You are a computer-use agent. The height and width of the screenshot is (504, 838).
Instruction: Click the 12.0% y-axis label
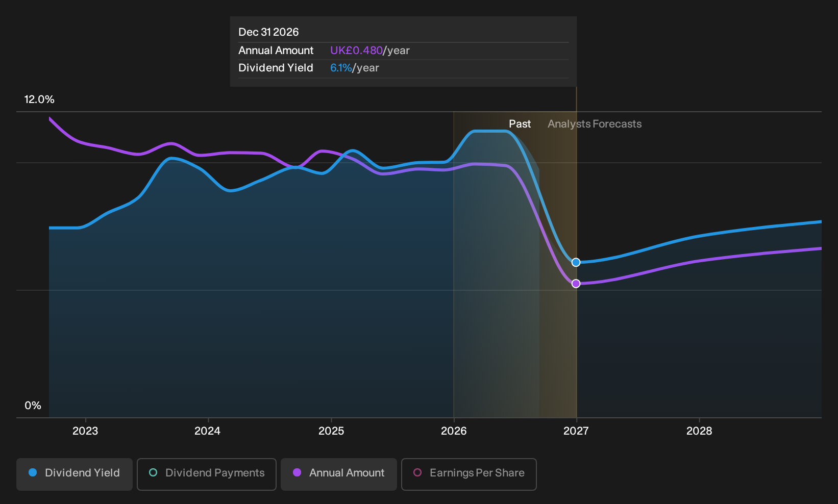39,99
